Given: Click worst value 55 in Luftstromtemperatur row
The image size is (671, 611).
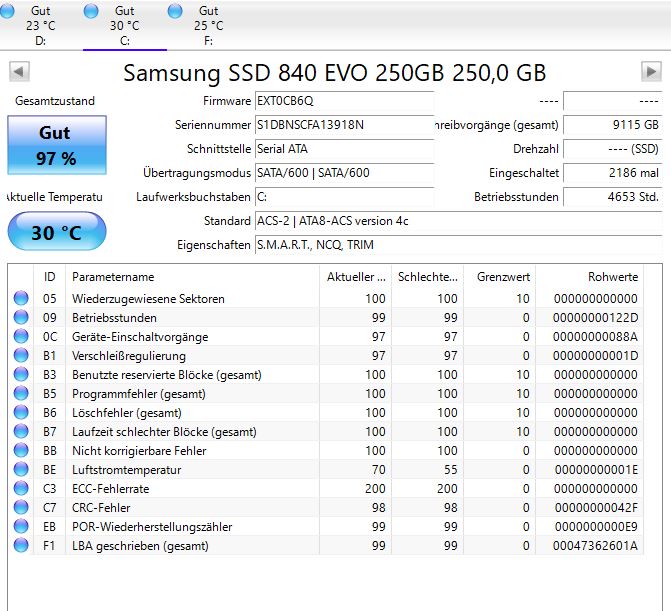Looking at the screenshot, I should click(450, 470).
